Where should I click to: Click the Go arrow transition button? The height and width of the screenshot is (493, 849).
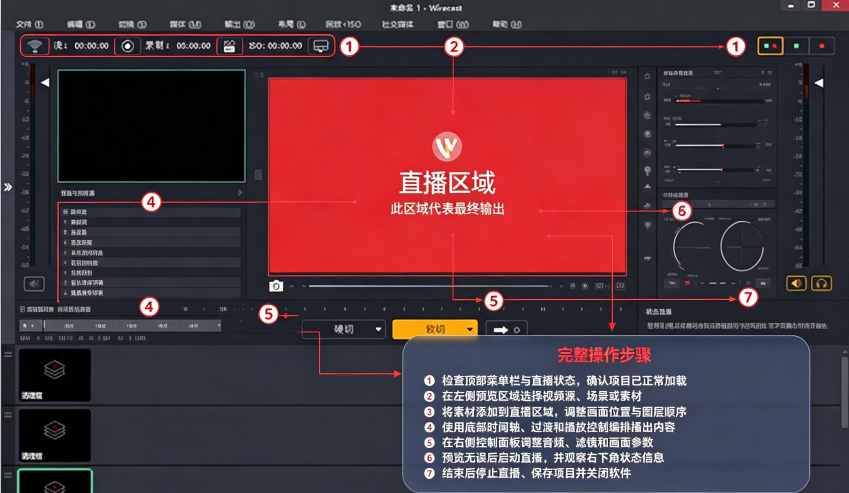click(x=506, y=330)
